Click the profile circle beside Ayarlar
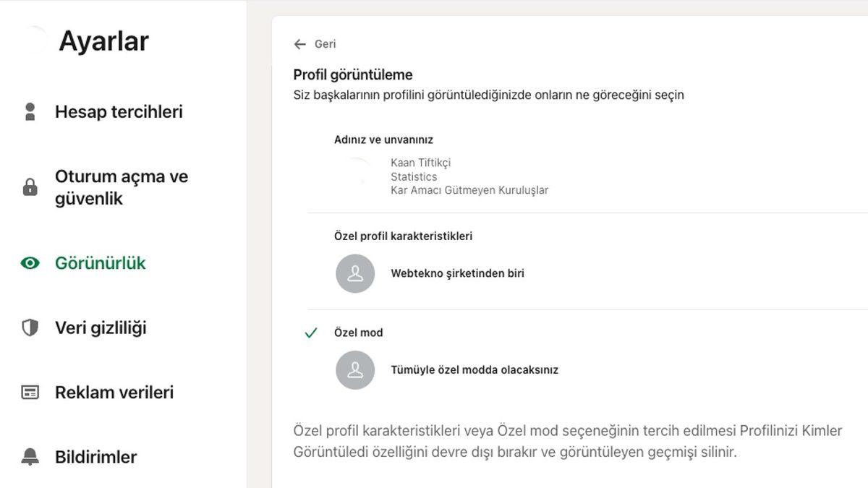The image size is (868, 488). point(36,40)
